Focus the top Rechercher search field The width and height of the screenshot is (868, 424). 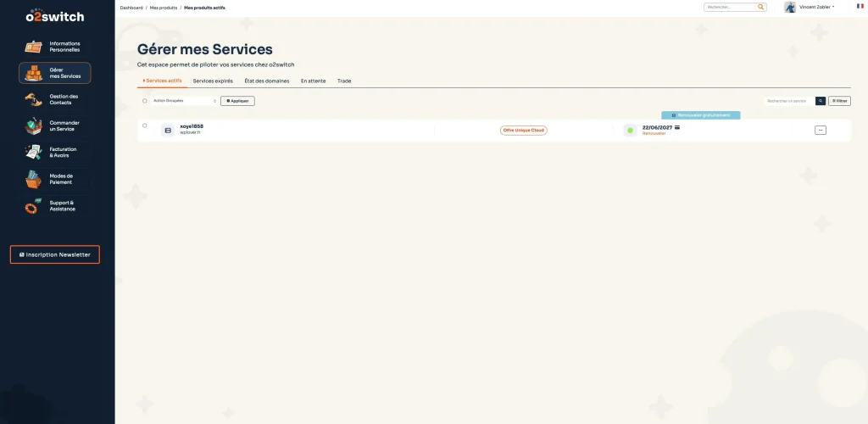tap(731, 7)
